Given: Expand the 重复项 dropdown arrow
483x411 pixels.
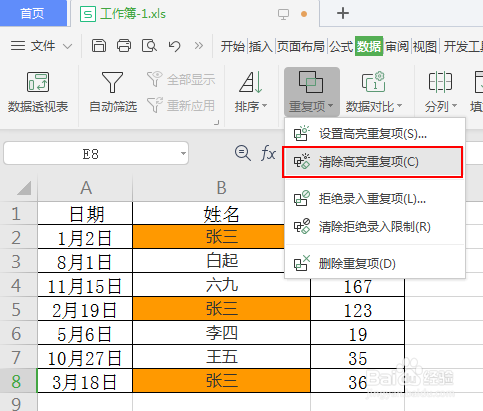Looking at the screenshot, I should coord(331,106).
